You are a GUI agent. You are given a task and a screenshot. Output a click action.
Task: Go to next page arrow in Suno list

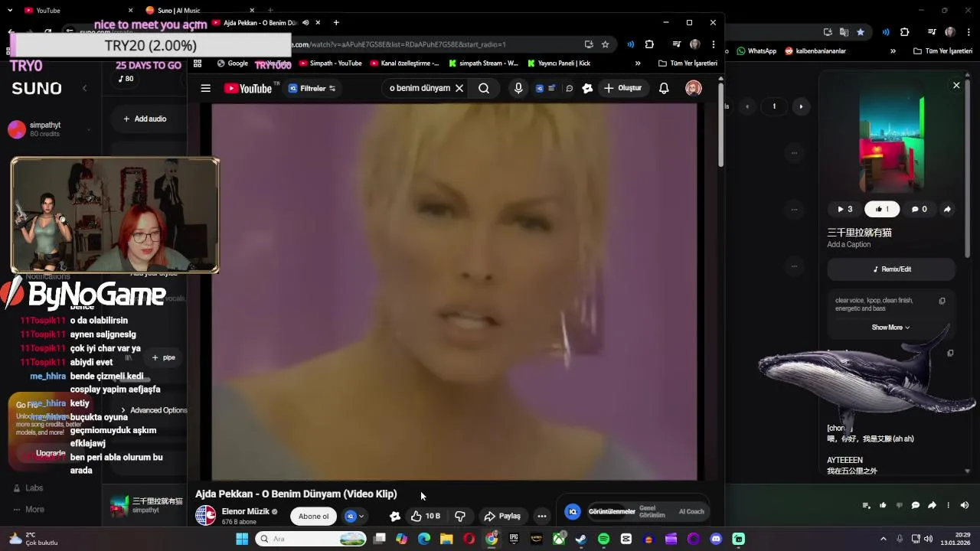(x=801, y=106)
